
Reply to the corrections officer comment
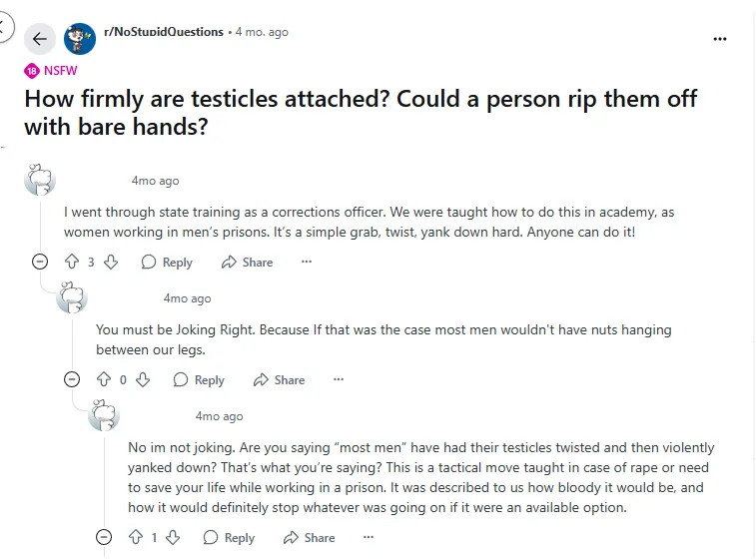click(167, 263)
